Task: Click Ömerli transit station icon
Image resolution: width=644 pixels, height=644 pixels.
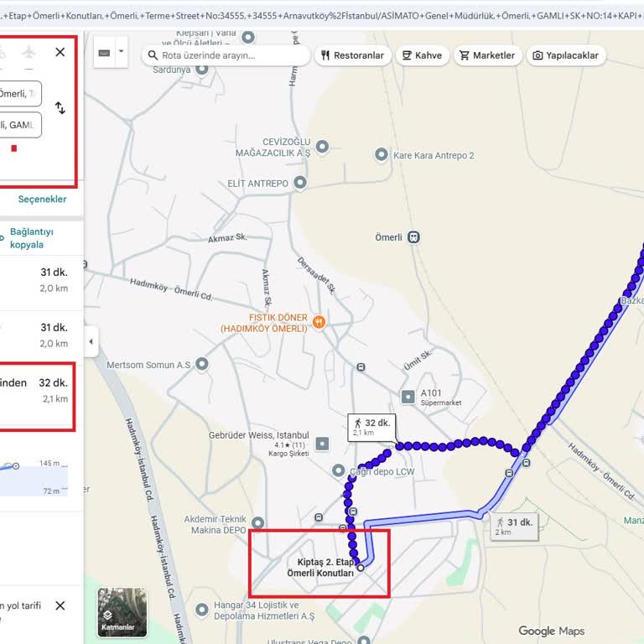Action: click(x=413, y=237)
